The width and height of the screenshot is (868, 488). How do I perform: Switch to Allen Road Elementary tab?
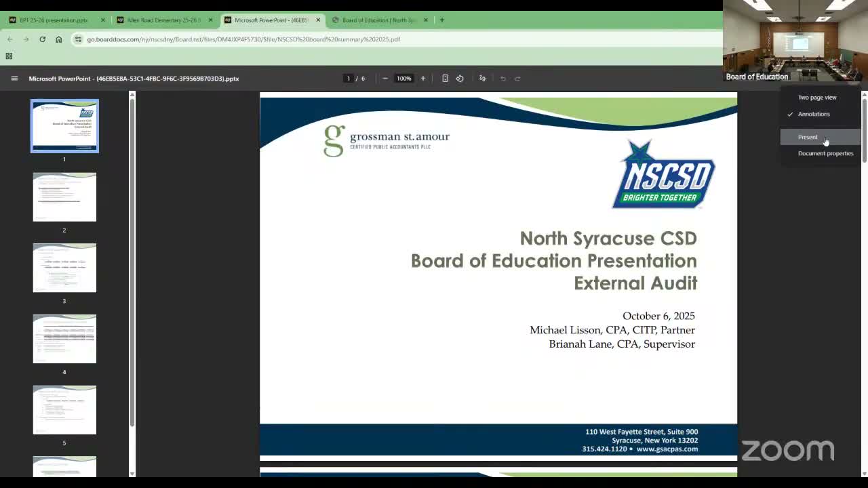[x=163, y=20]
